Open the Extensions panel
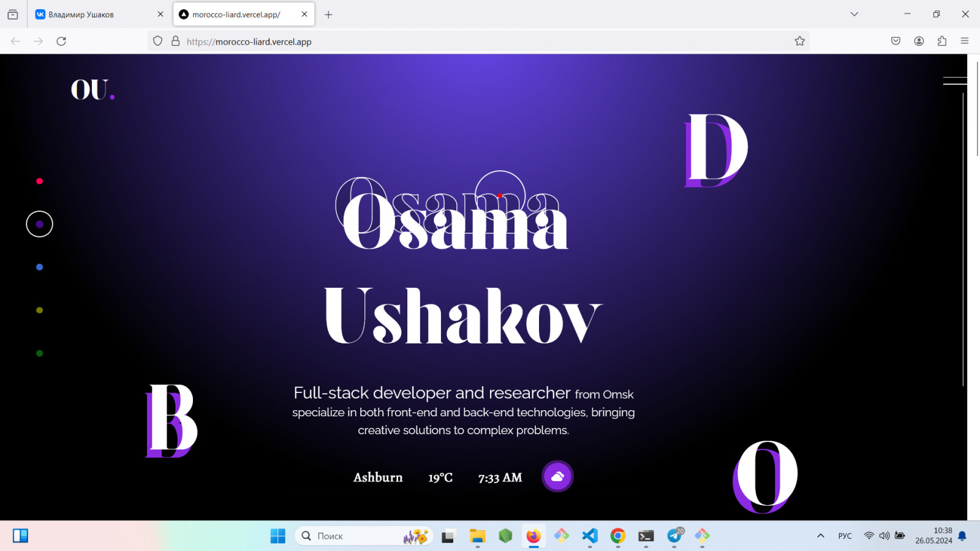Viewport: 980px width, 551px height. tap(942, 41)
